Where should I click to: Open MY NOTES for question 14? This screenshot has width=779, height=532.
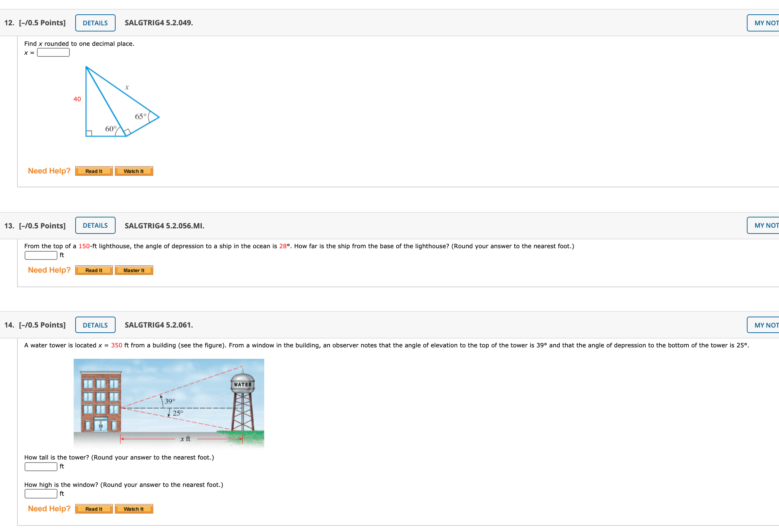coord(765,325)
